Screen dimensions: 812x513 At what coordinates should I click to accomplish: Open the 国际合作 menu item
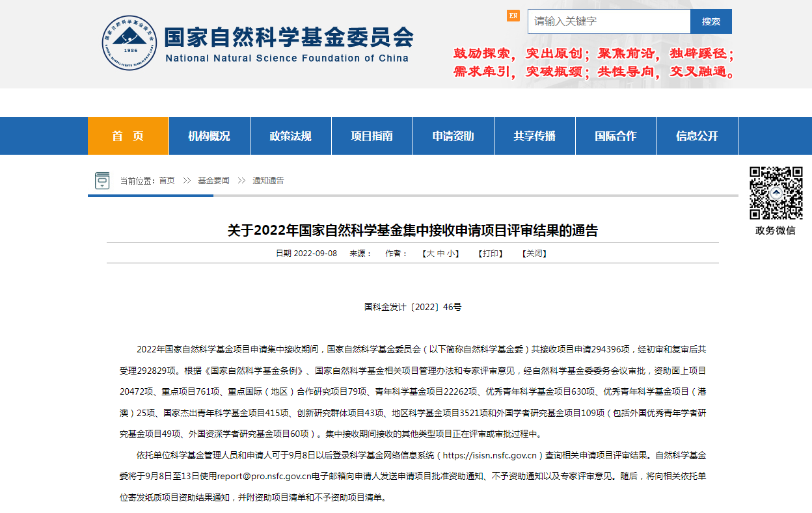coord(616,136)
